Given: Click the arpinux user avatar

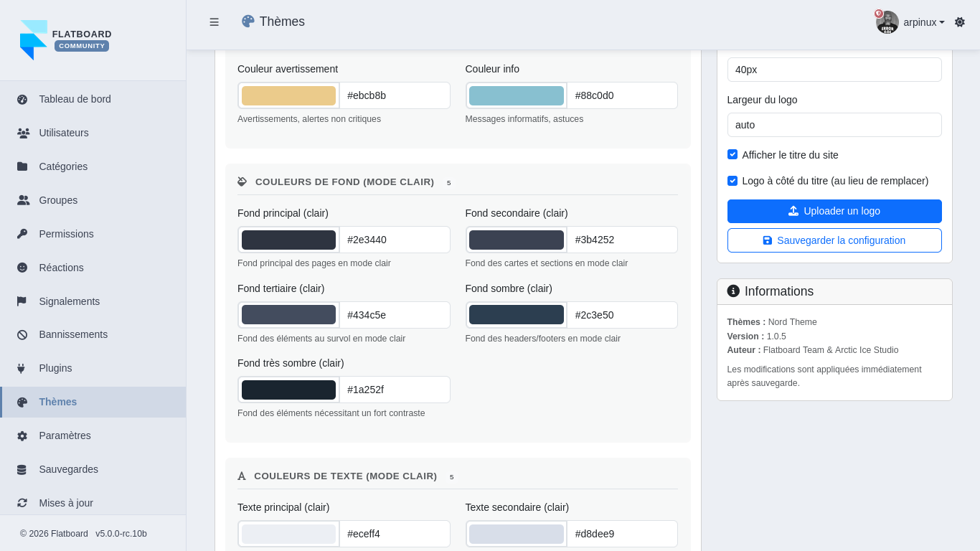Looking at the screenshot, I should coord(887,22).
